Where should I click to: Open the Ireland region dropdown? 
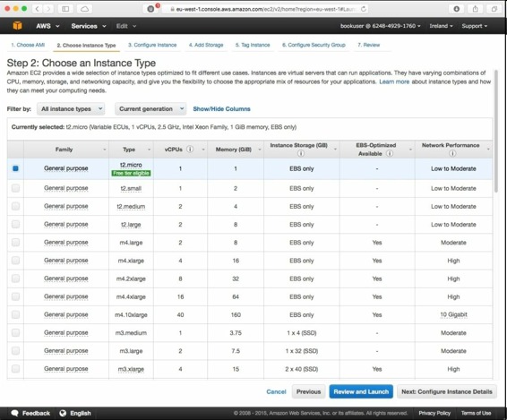441,26
